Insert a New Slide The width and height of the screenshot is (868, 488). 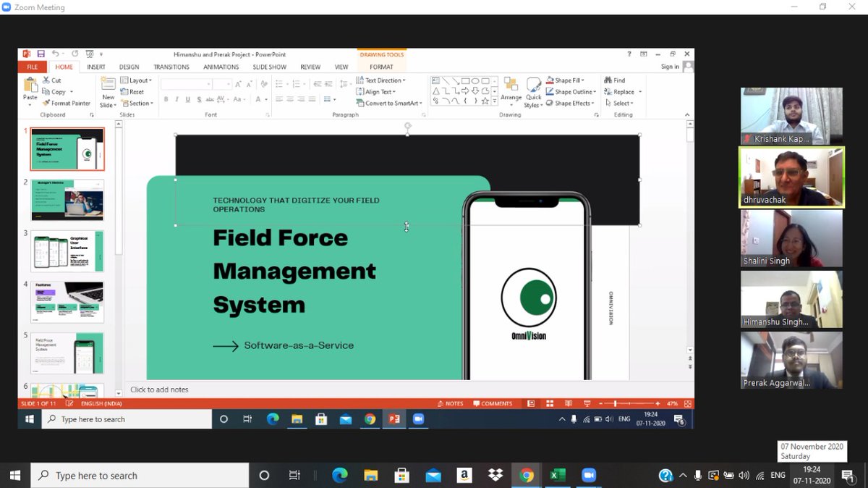point(108,92)
